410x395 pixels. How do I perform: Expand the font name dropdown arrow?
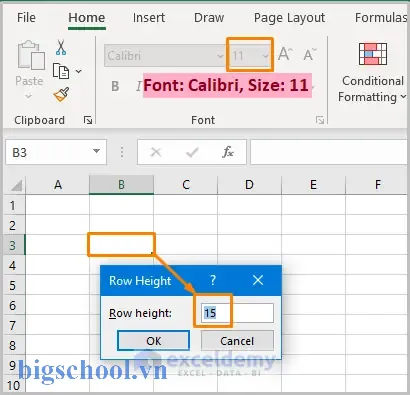point(220,56)
